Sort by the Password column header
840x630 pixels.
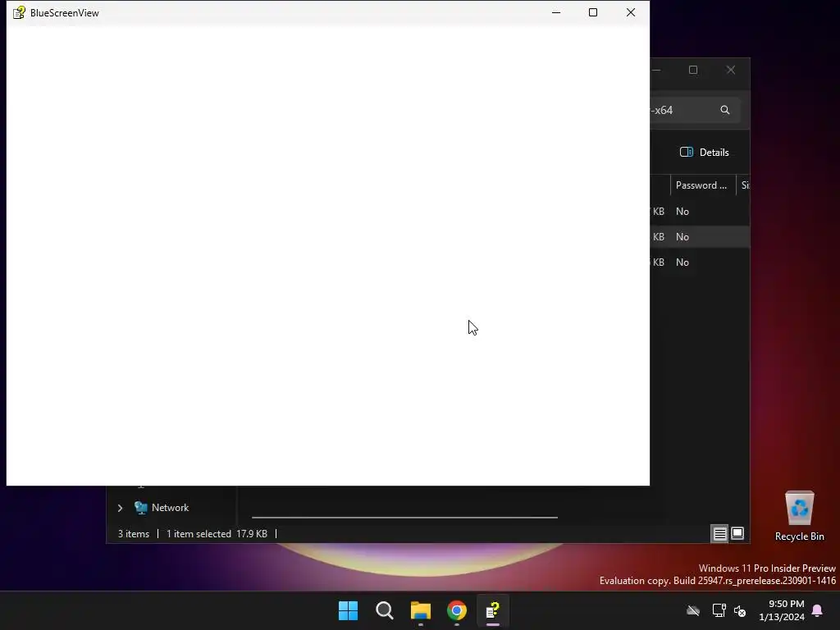click(x=703, y=185)
